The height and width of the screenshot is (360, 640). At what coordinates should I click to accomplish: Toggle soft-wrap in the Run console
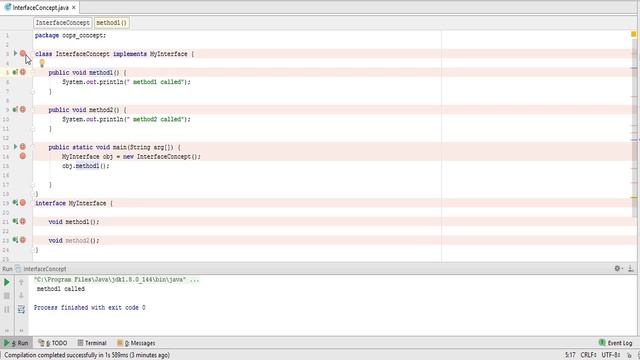[21, 309]
